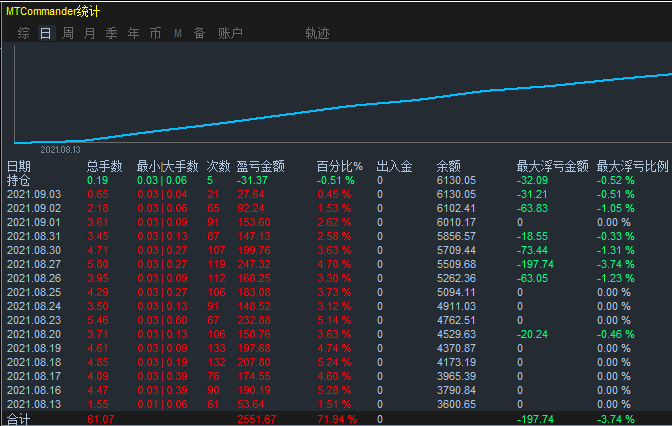This screenshot has width=672, height=426.
Task: Click the 日期 column header
Action: tap(18, 166)
